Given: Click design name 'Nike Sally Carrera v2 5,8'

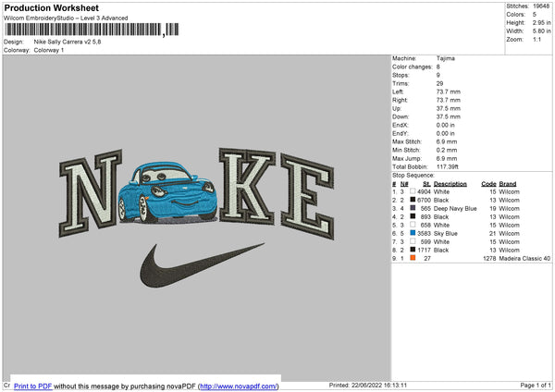Looking at the screenshot, I should 68,42.
